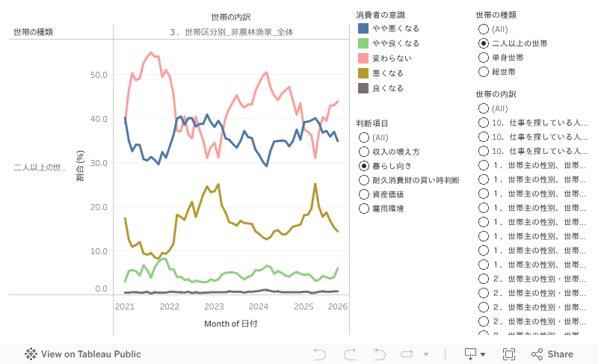Enter full screen mode
This screenshot has height=364, width=598.
(x=509, y=354)
